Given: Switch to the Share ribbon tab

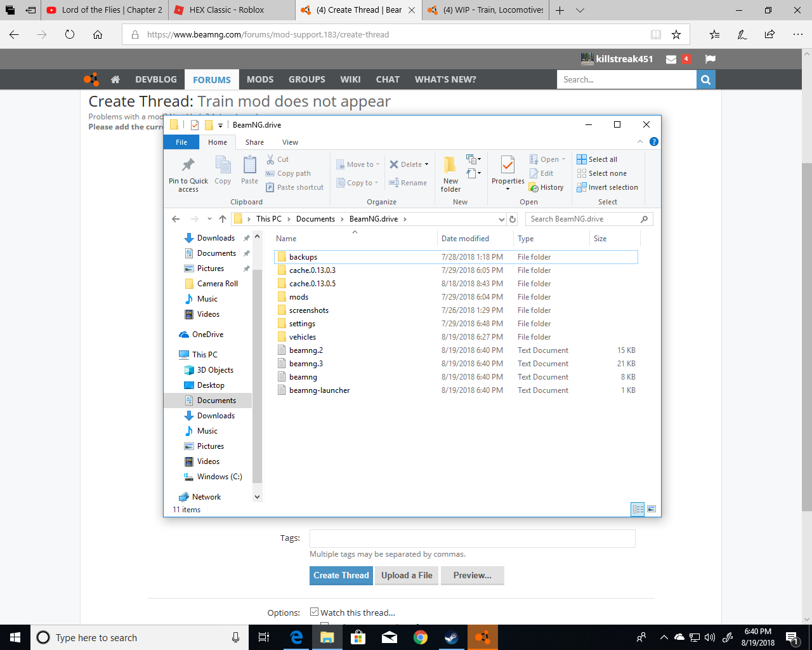Looking at the screenshot, I should pyautogui.click(x=254, y=142).
